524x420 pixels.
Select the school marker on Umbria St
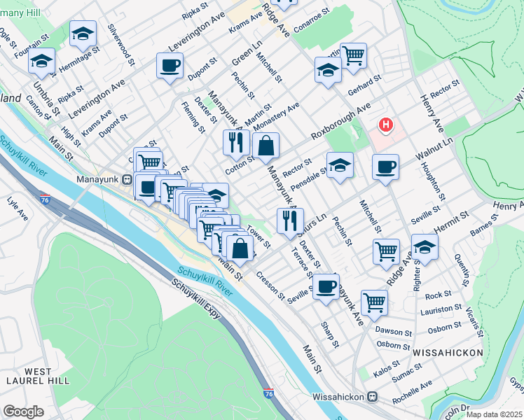42,64
